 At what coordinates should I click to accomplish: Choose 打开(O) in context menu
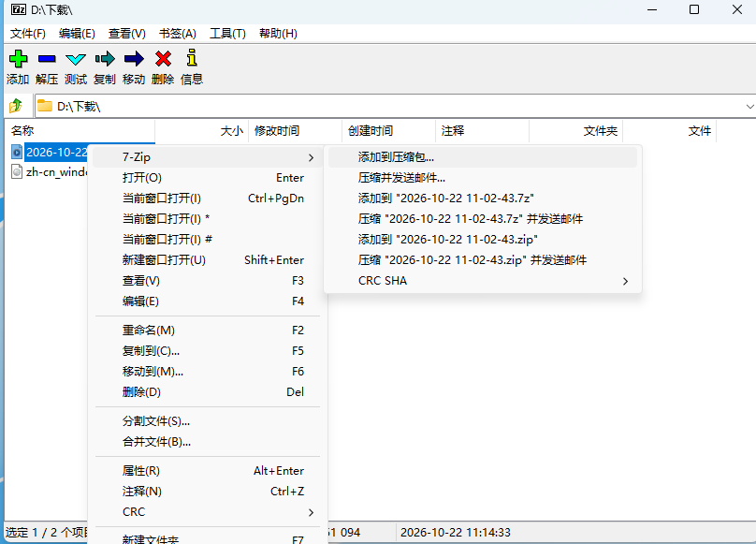tap(208, 178)
